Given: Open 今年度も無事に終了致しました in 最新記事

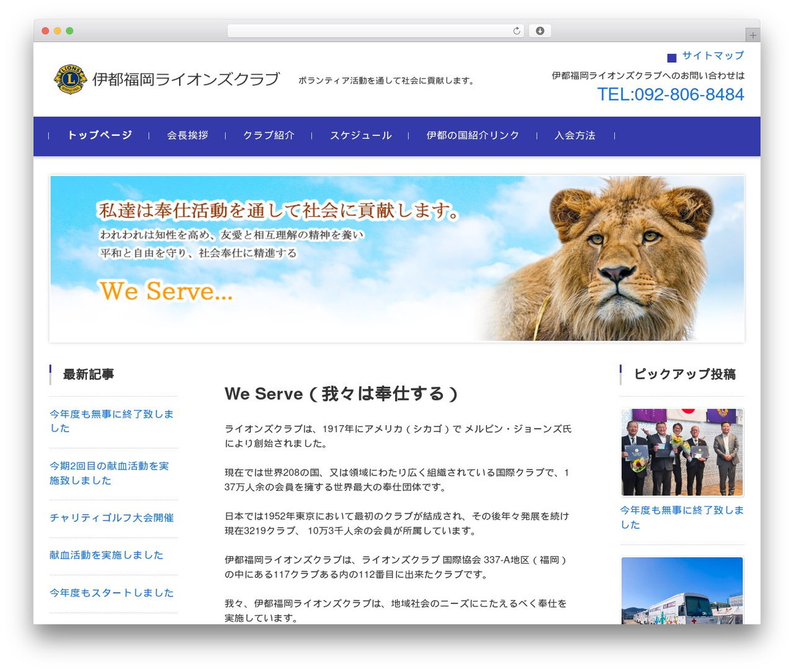Looking at the screenshot, I should tap(112, 421).
